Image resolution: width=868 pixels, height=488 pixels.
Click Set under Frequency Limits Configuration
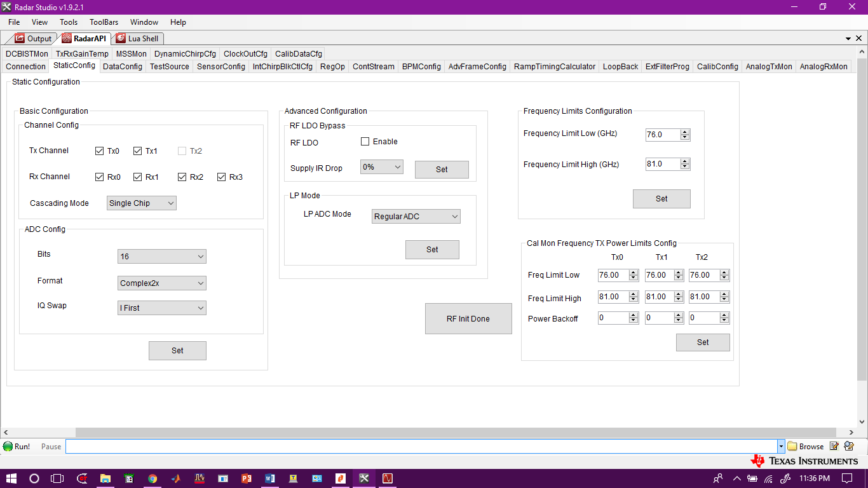tap(661, 199)
